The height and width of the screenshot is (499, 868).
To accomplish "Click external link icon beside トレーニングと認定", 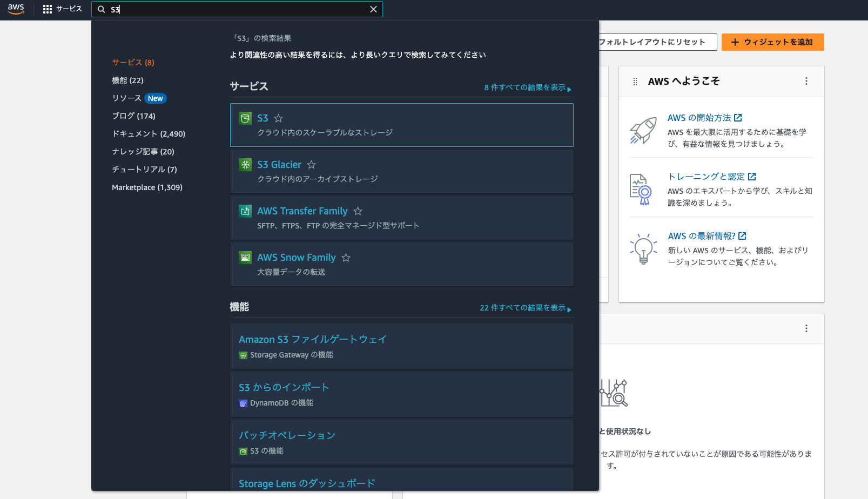I will pyautogui.click(x=752, y=177).
